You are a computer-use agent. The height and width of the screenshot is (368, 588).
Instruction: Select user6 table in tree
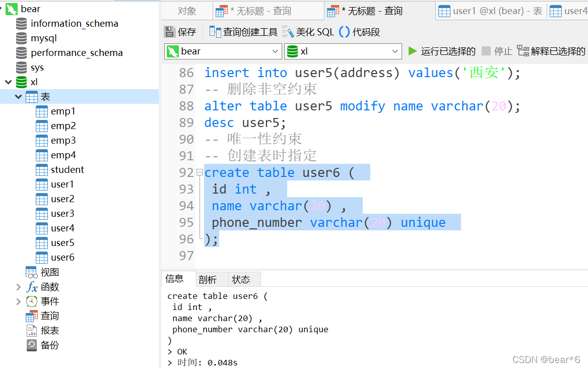[62, 258]
